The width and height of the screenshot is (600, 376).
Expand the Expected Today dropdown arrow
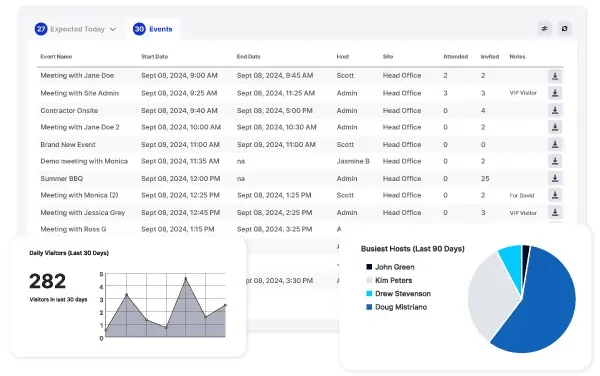point(112,29)
